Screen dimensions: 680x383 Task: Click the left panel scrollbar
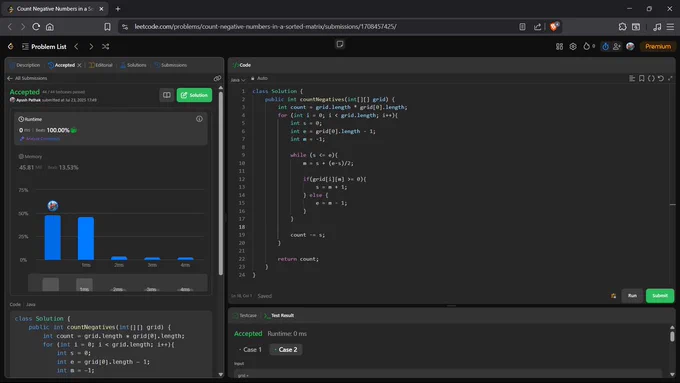pyautogui.click(x=221, y=182)
